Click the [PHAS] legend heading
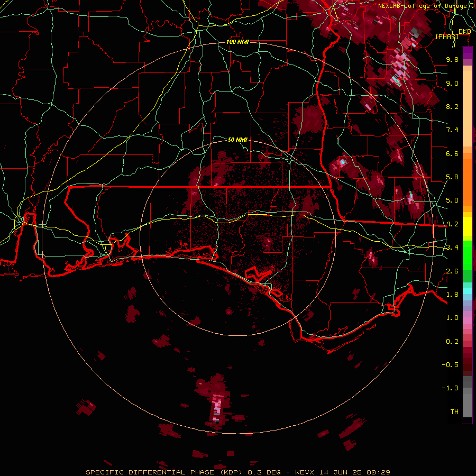Viewport: 476px width, 476px height. point(447,36)
